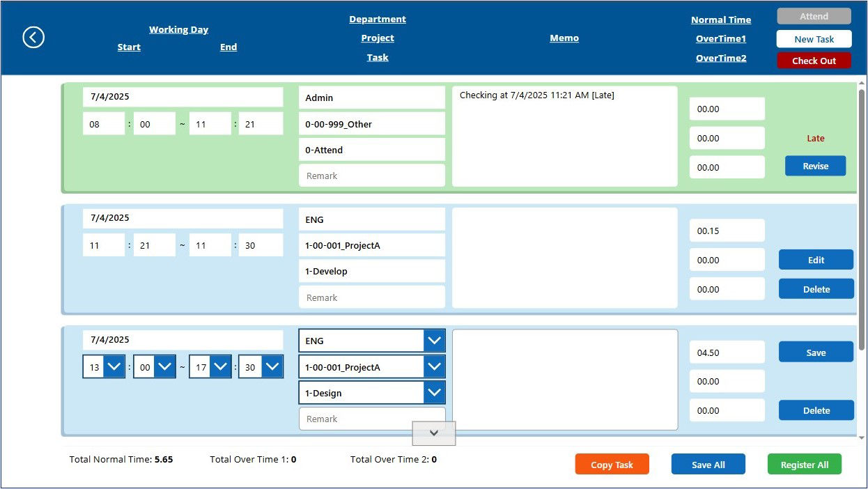Viewport: 868px width, 489px height.
Task: Sort by the Working Day header
Action: click(178, 30)
